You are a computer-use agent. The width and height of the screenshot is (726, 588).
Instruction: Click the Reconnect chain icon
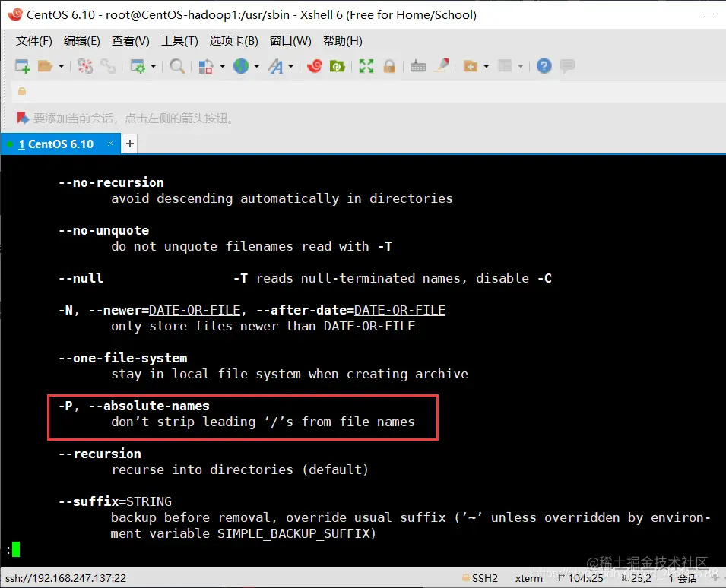click(108, 66)
